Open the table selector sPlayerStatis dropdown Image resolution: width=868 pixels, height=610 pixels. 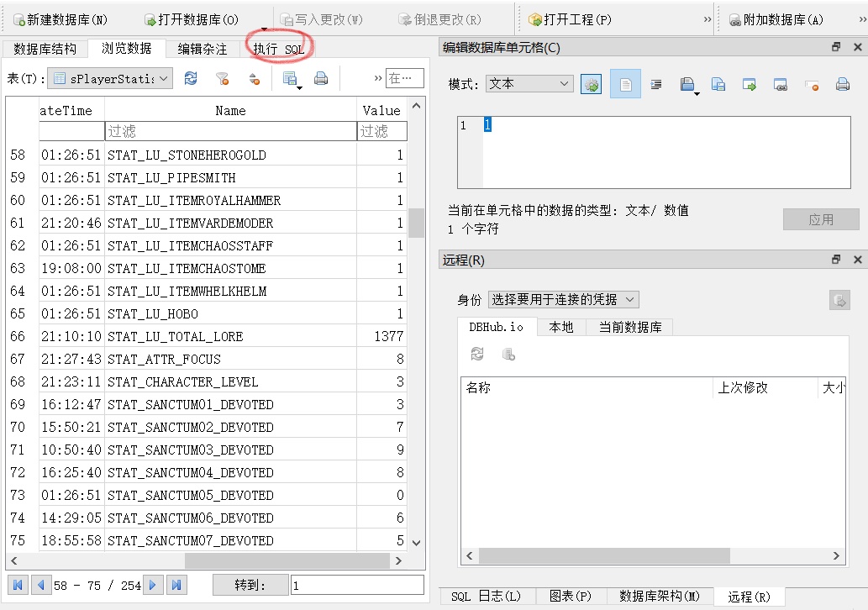click(x=110, y=79)
